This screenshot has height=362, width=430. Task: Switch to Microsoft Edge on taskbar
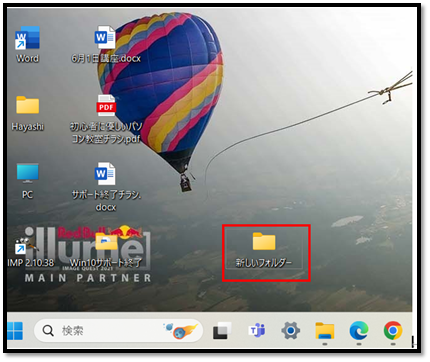(359, 331)
